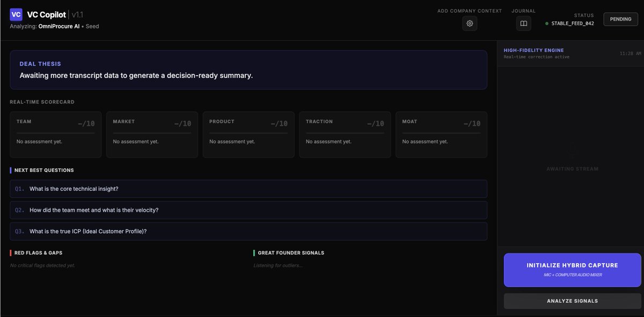Click the High-Fidelity Engine label
This screenshot has width=644, height=317.
(533, 51)
